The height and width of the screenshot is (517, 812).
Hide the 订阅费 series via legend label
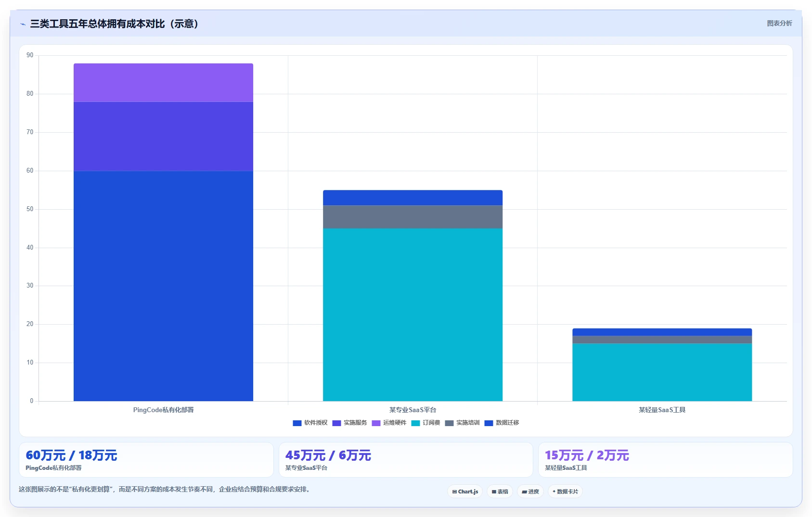pyautogui.click(x=431, y=423)
